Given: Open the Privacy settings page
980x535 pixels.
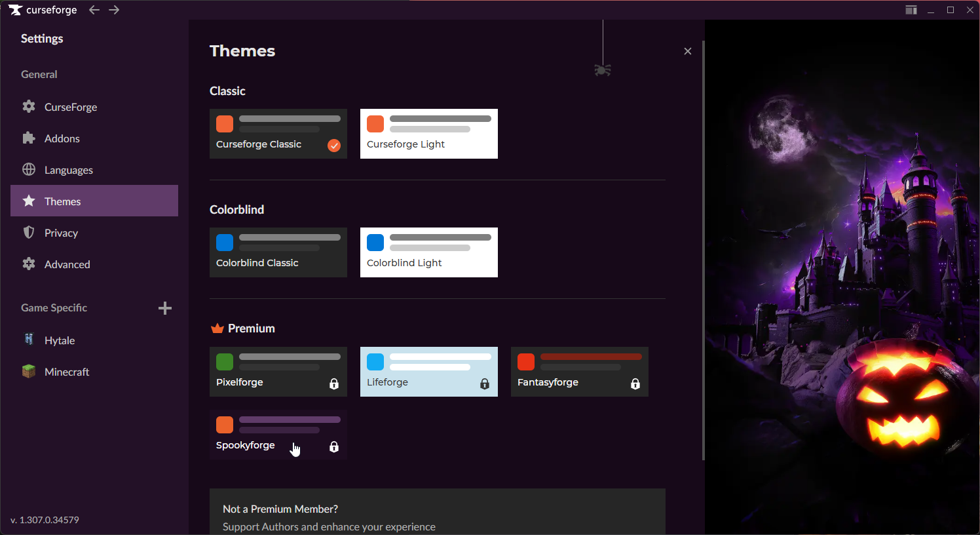Looking at the screenshot, I should click(94, 232).
